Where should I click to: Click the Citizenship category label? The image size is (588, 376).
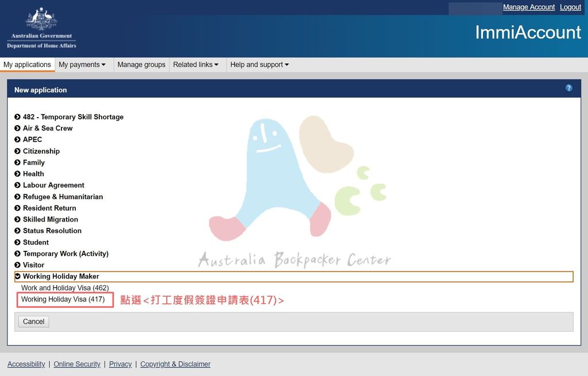(41, 151)
